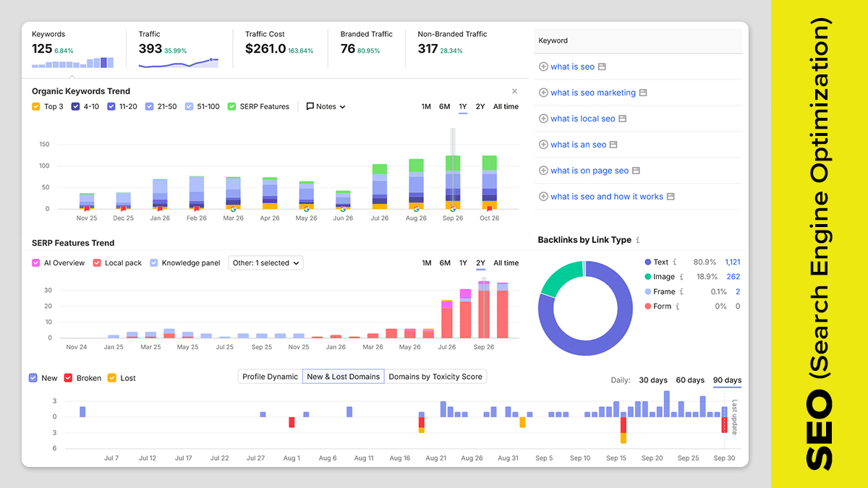The width and height of the screenshot is (868, 488).
Task: Click plus icon for "what is seo and how it works"
Action: [x=543, y=197]
